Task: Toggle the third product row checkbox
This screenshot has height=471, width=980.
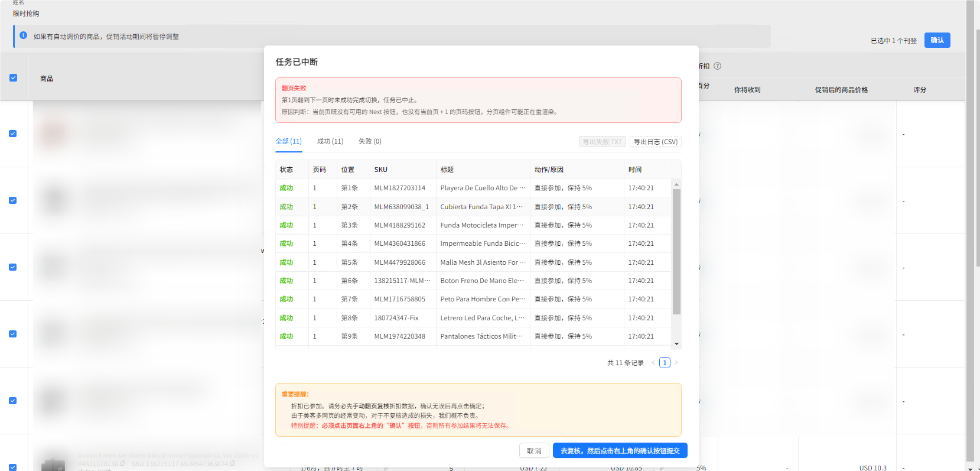Action: 12,267
